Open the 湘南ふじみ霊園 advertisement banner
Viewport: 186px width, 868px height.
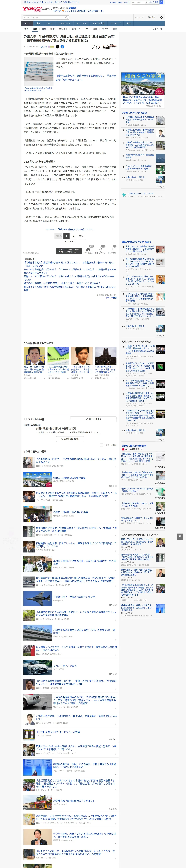click(x=143, y=84)
